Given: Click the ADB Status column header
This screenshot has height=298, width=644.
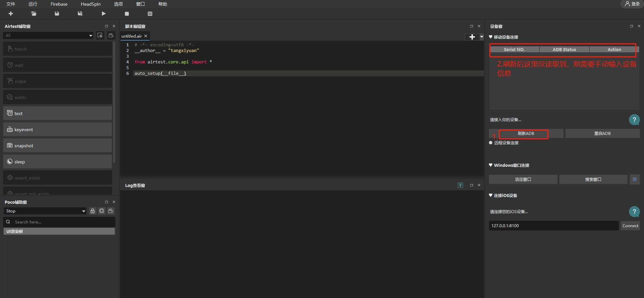Looking at the screenshot, I should (x=564, y=49).
